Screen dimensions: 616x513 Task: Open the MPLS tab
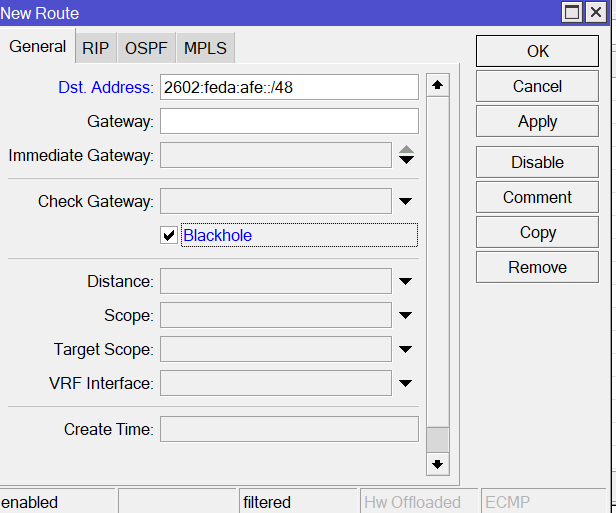[205, 48]
